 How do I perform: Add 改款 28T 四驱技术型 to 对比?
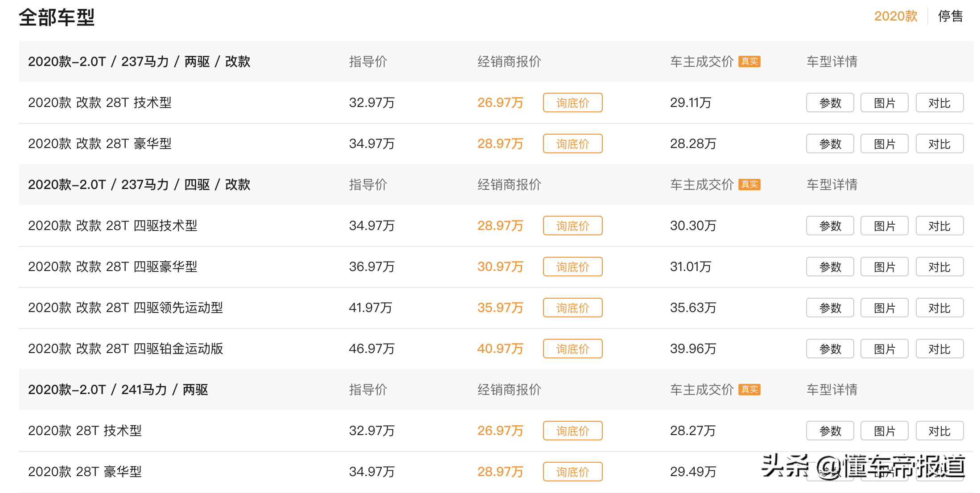(x=939, y=226)
